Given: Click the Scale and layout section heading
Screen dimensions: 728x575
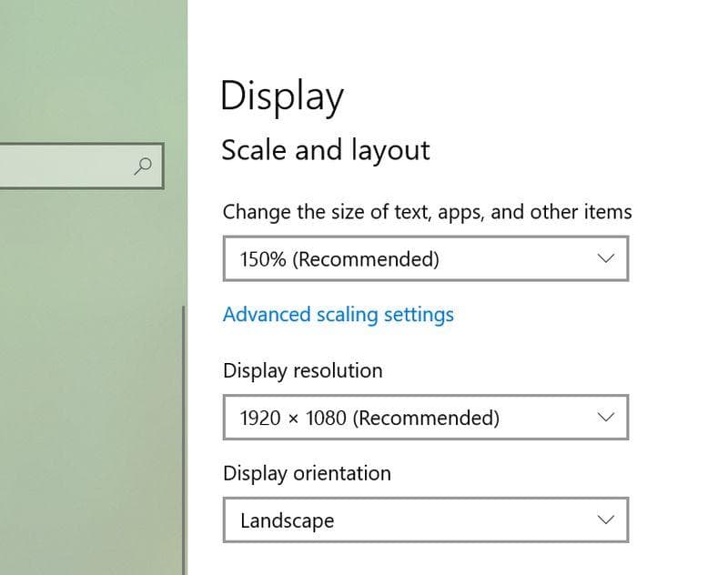Looking at the screenshot, I should (x=325, y=150).
